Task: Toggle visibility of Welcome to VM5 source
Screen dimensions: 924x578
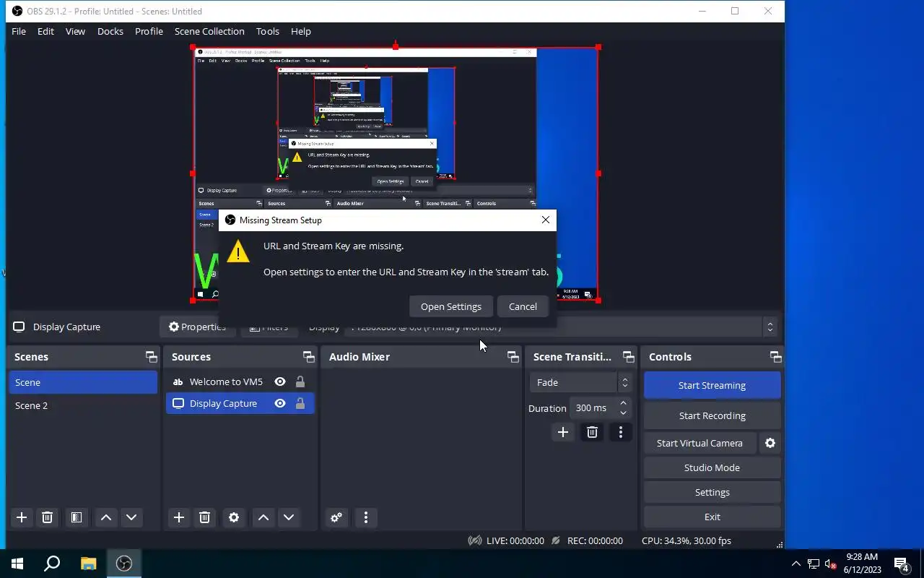Action: click(x=280, y=381)
